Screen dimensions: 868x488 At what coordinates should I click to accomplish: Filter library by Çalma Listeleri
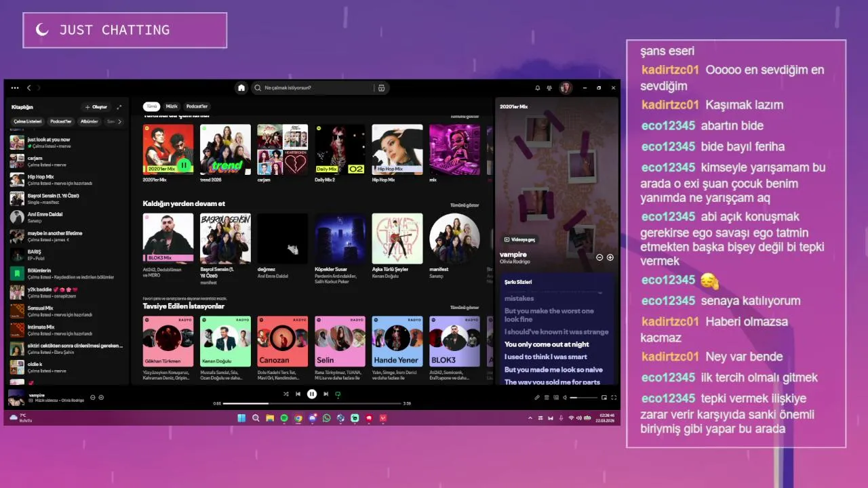[x=28, y=121]
